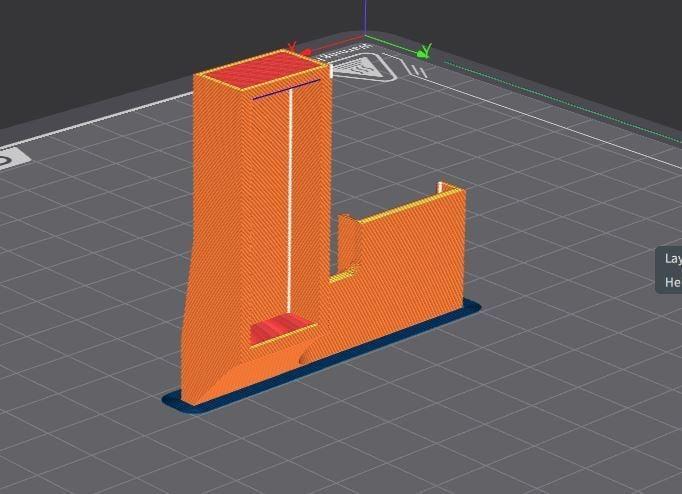Click the red top surface of the tall column
The image size is (682, 494).
(x=263, y=70)
